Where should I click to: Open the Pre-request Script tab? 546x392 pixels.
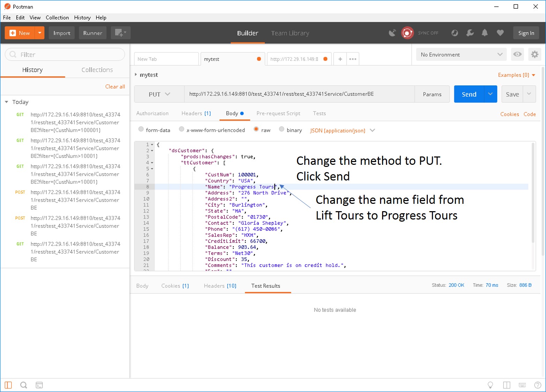tap(278, 113)
